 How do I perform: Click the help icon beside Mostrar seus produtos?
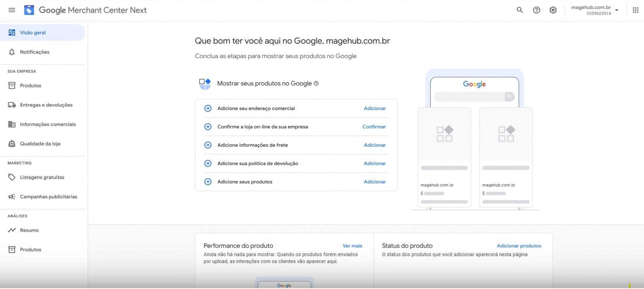coord(316,83)
